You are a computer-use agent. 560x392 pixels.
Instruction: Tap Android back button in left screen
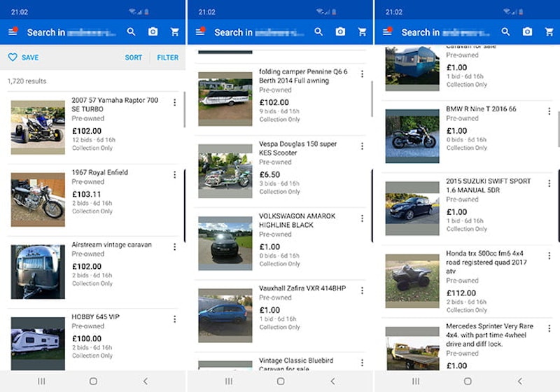pyautogui.click(x=146, y=381)
